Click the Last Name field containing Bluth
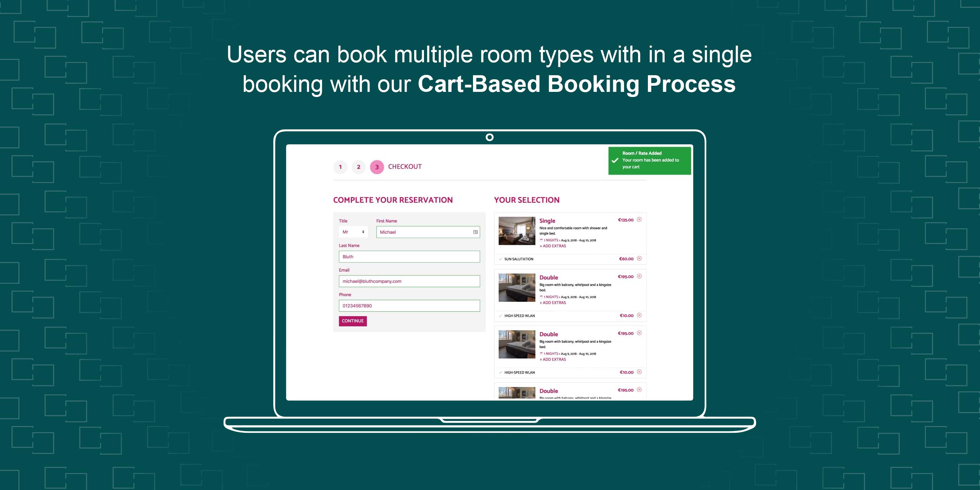The image size is (980, 490). click(x=409, y=257)
